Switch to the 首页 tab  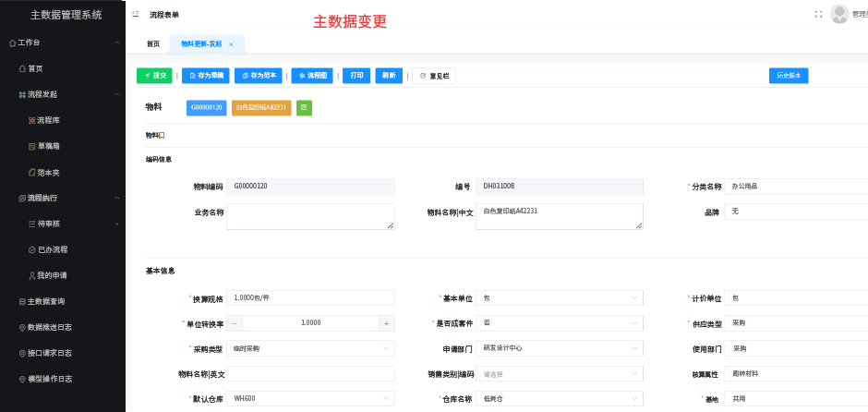[x=152, y=44]
